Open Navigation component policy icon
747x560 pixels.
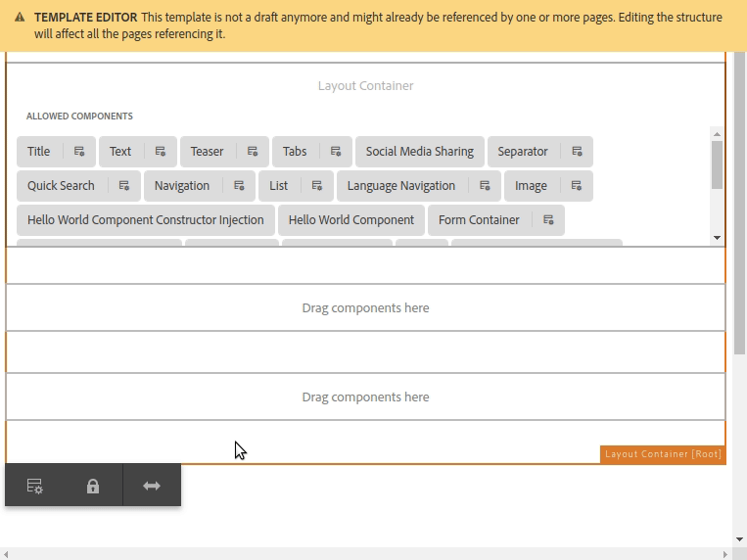pyautogui.click(x=239, y=186)
